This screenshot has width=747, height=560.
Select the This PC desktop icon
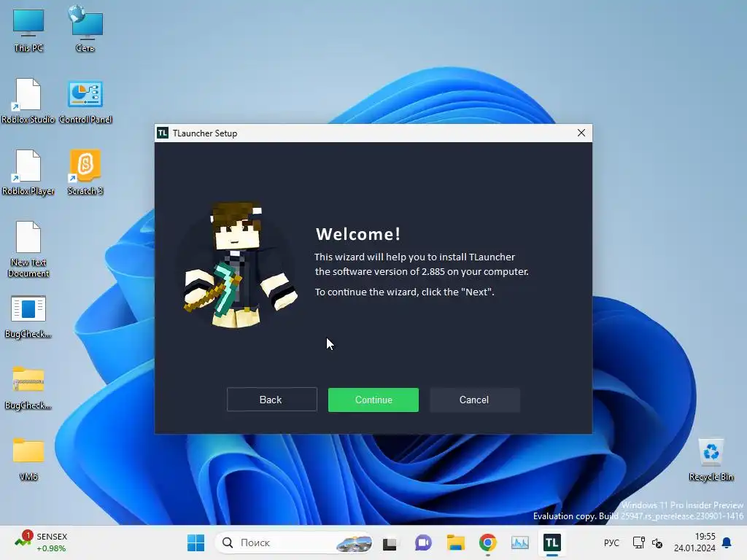(x=28, y=31)
